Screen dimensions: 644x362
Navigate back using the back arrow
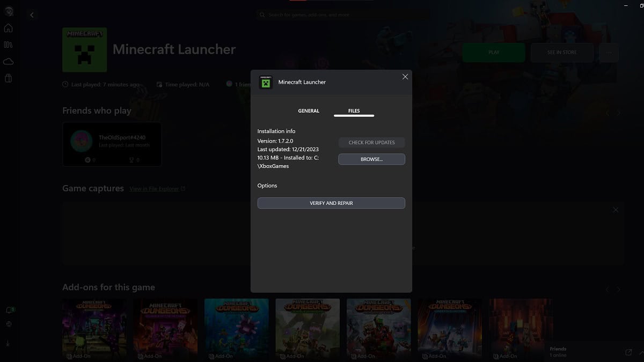click(32, 14)
